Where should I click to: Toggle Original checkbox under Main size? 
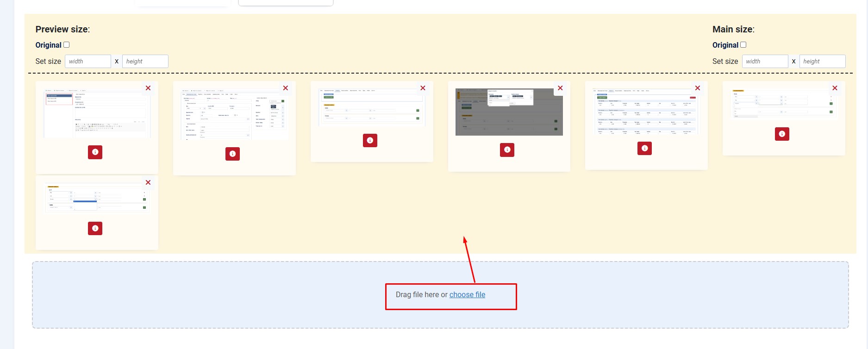click(x=743, y=45)
